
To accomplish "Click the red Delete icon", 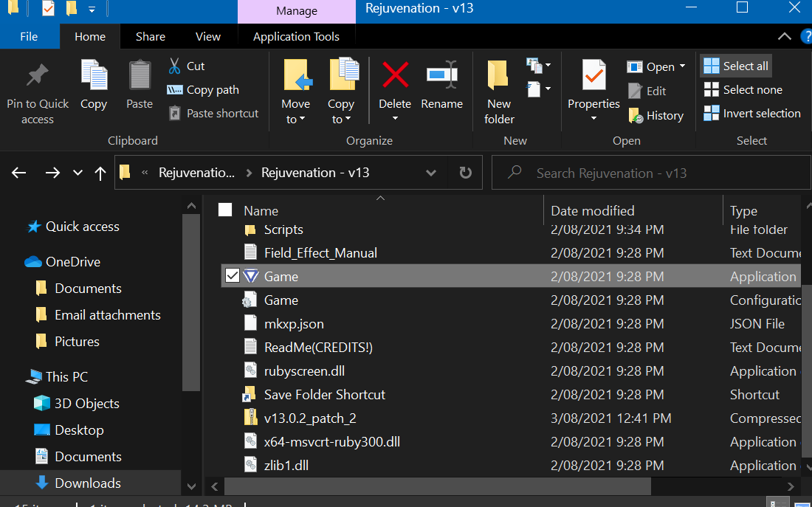I will pyautogui.click(x=395, y=75).
